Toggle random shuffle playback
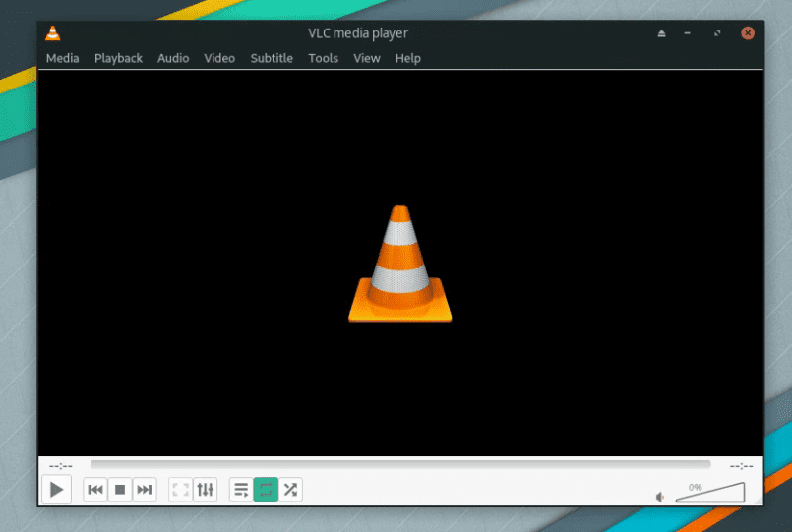Screen dimensions: 792x532 click(x=290, y=489)
